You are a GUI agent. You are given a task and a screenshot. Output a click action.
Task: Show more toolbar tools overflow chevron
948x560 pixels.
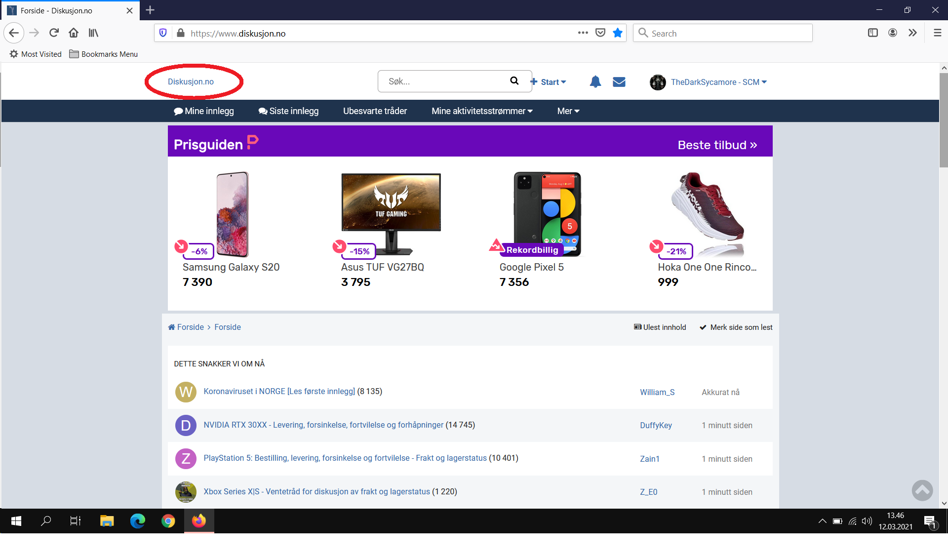coord(912,33)
